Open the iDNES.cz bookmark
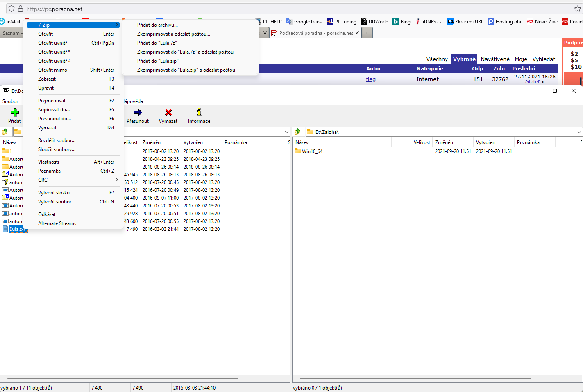The image size is (583, 392). pos(429,21)
